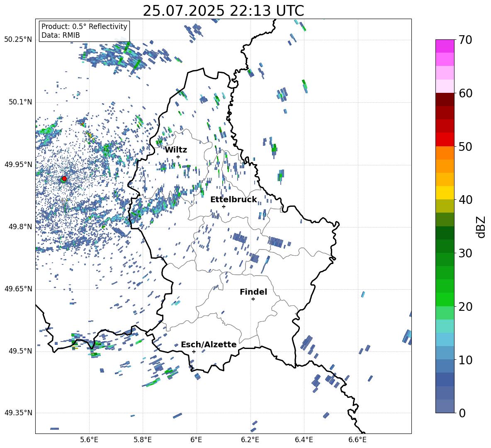Click the bright red colorbar segment near 50
Screen dimensions: 491x448
coord(445,140)
